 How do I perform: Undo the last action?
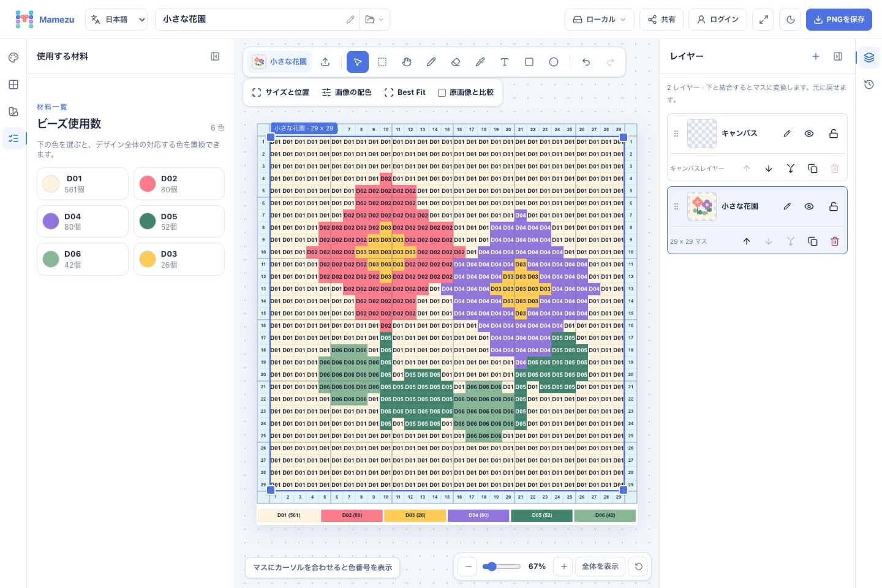[586, 62]
